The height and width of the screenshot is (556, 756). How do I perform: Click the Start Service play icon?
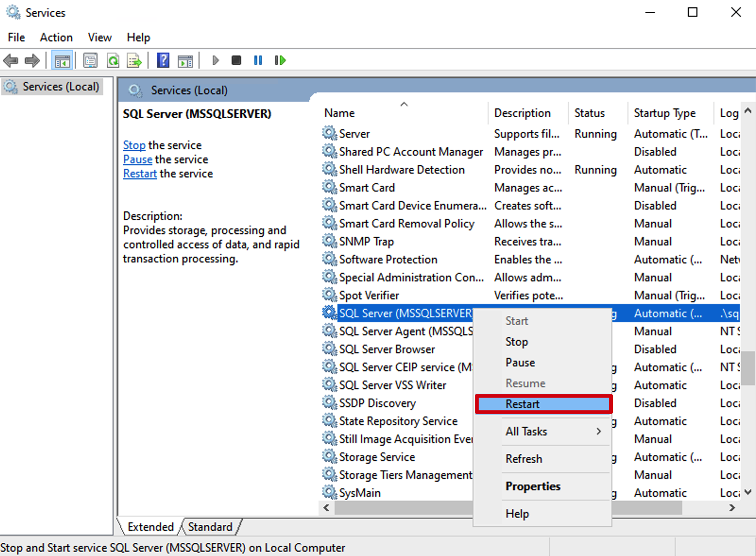(x=215, y=61)
